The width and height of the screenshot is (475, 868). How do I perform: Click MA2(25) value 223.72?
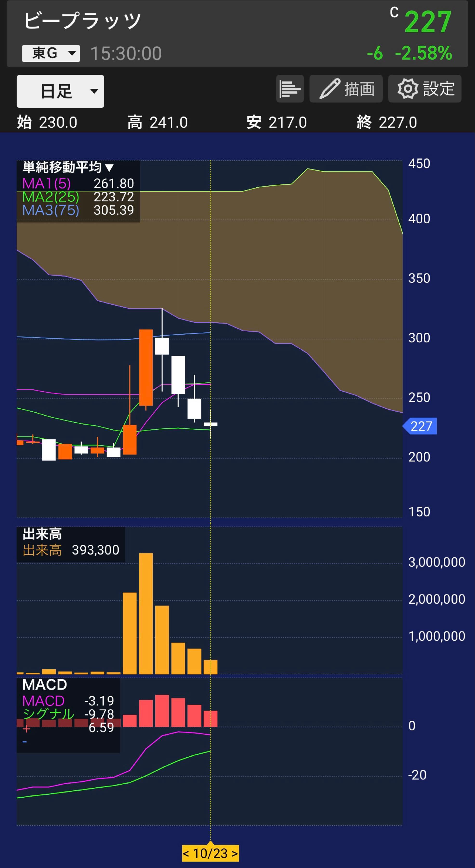(x=114, y=197)
